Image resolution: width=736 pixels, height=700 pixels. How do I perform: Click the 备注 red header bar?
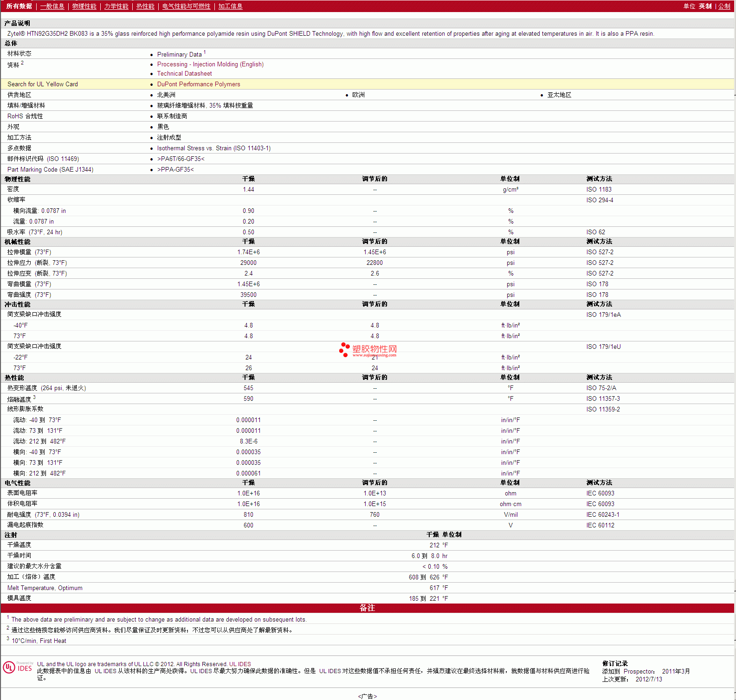point(368,608)
